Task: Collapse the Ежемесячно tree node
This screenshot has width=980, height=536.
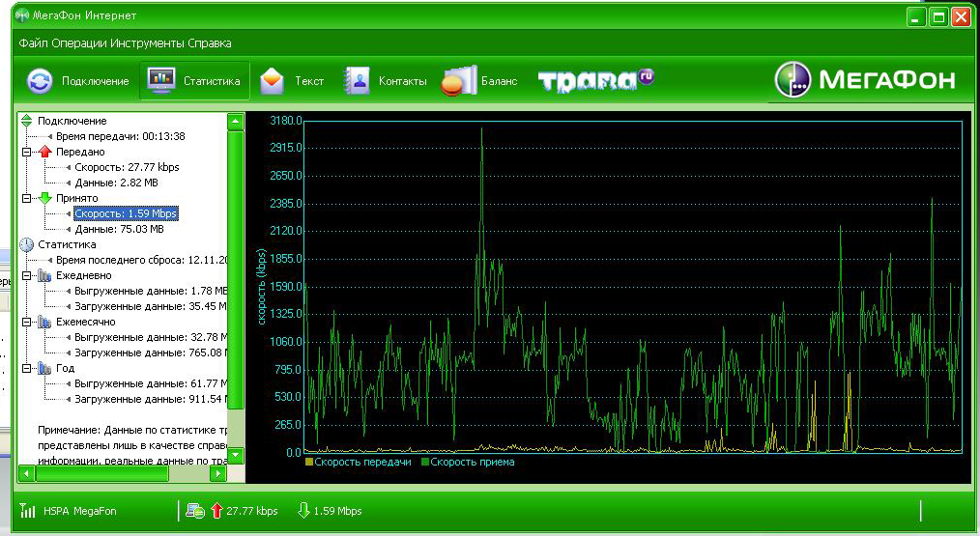Action: coord(26,322)
